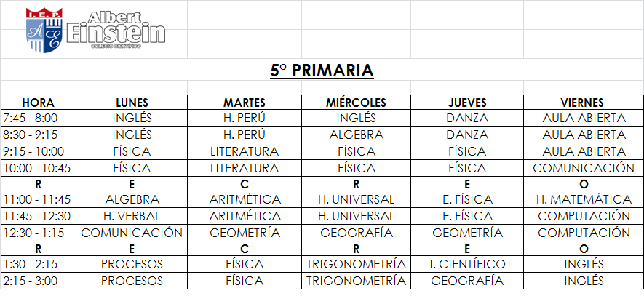Select the 10:00 - 10:45 time cell

[36, 167]
